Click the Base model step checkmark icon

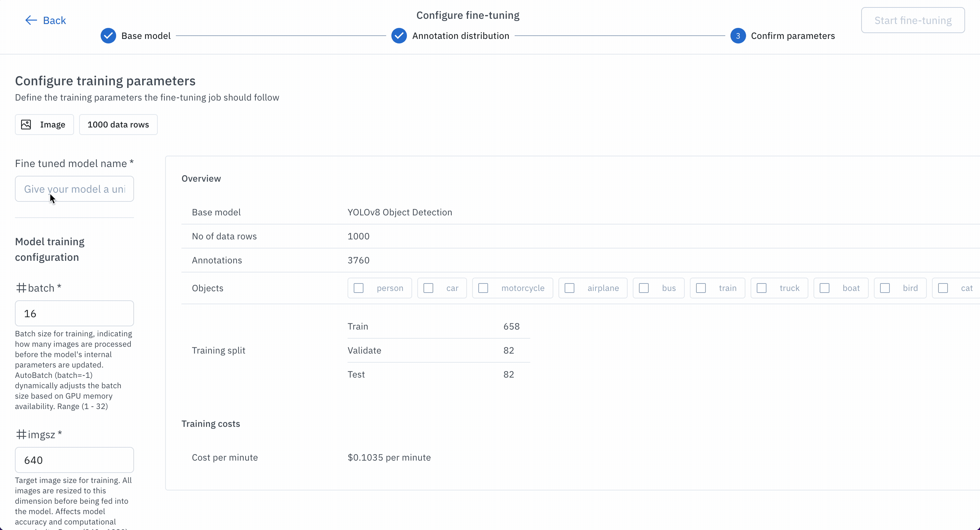click(108, 36)
